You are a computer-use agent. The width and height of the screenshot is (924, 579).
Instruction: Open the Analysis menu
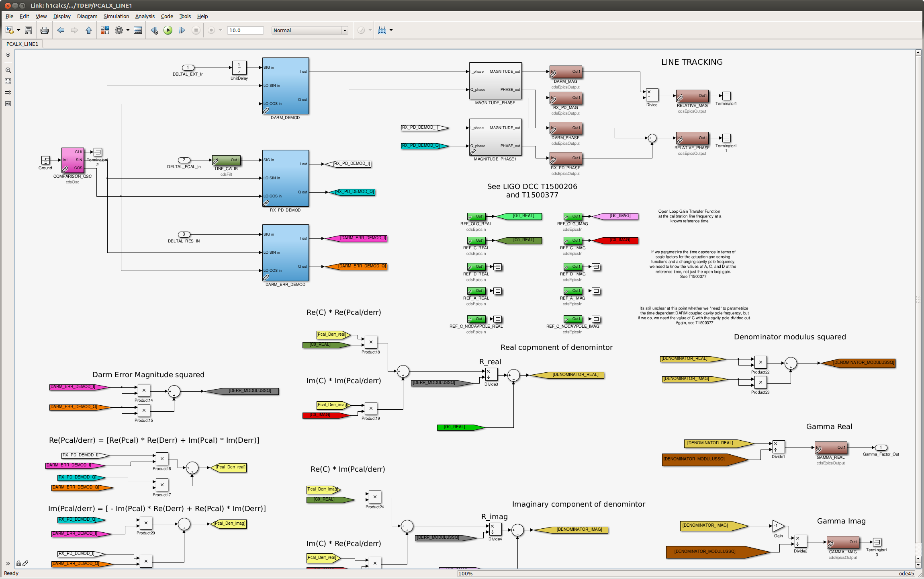[145, 16]
